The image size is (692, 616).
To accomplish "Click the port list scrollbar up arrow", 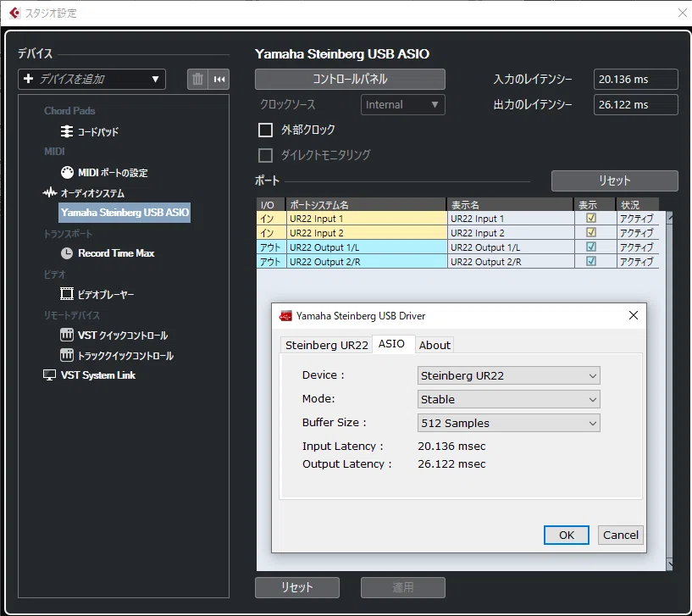I will coord(669,217).
